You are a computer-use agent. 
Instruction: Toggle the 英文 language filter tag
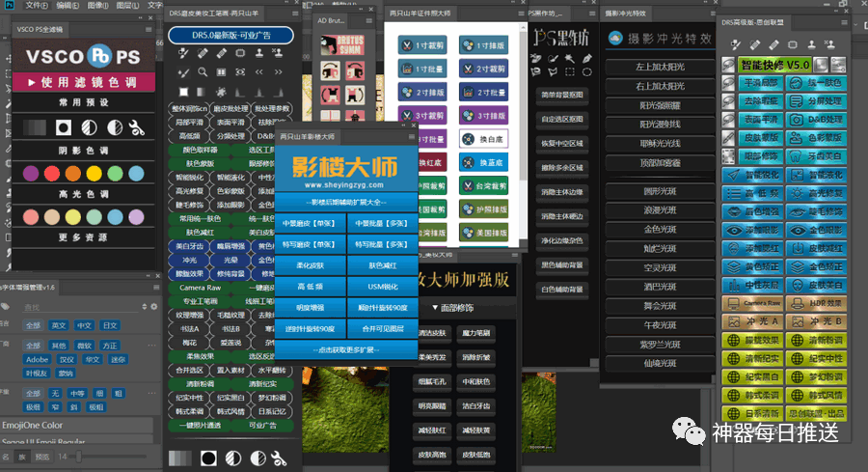[x=59, y=325]
